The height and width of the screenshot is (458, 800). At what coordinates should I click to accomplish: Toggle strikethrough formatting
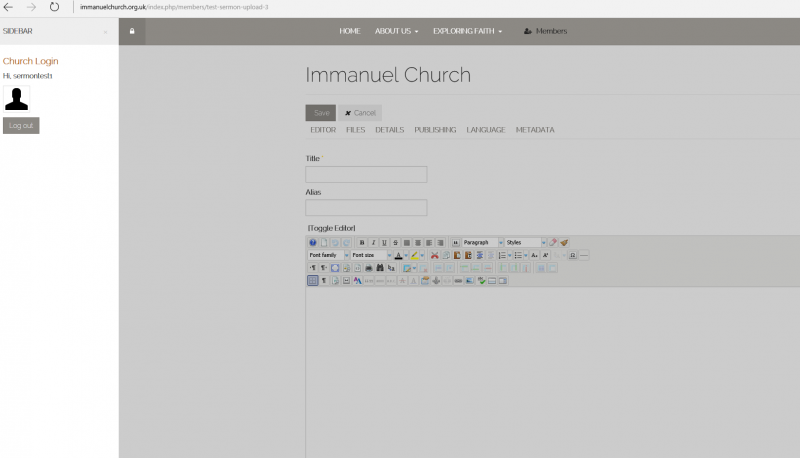[395, 242]
